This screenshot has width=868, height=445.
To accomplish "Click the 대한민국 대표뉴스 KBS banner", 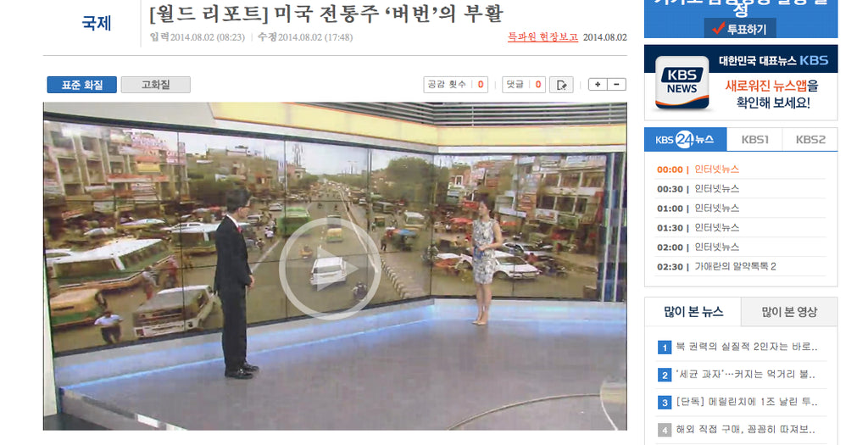I will [x=773, y=60].
